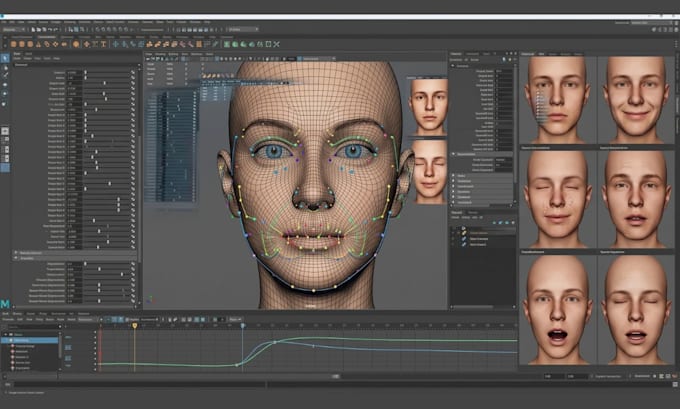Open the menu set dropdown on status line
The width and height of the screenshot is (680, 409).
pos(14,29)
